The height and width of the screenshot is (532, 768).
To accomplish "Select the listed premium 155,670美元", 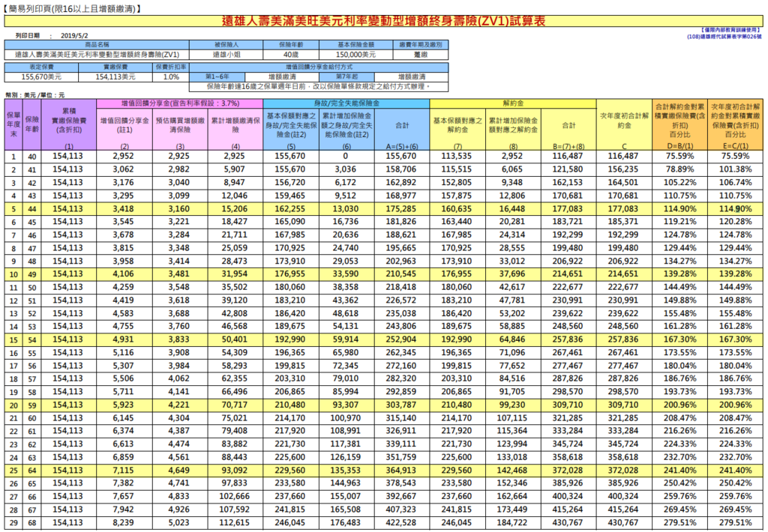I will 42,77.
